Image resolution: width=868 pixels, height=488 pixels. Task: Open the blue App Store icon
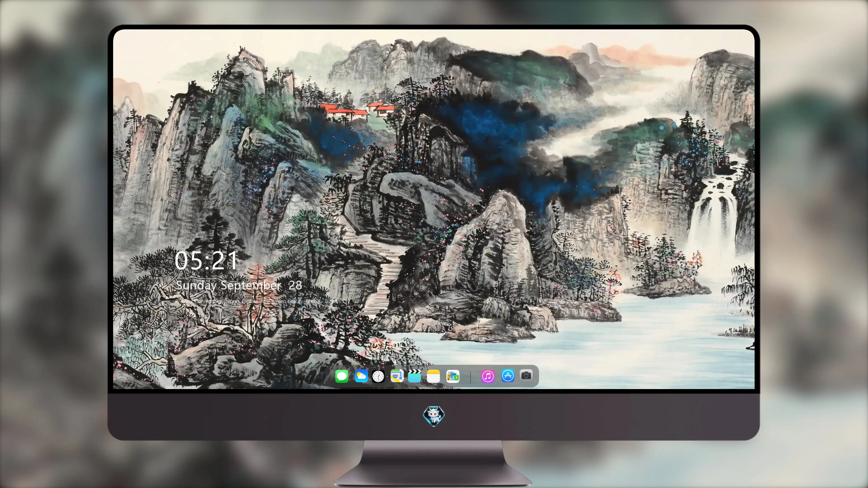(x=508, y=376)
